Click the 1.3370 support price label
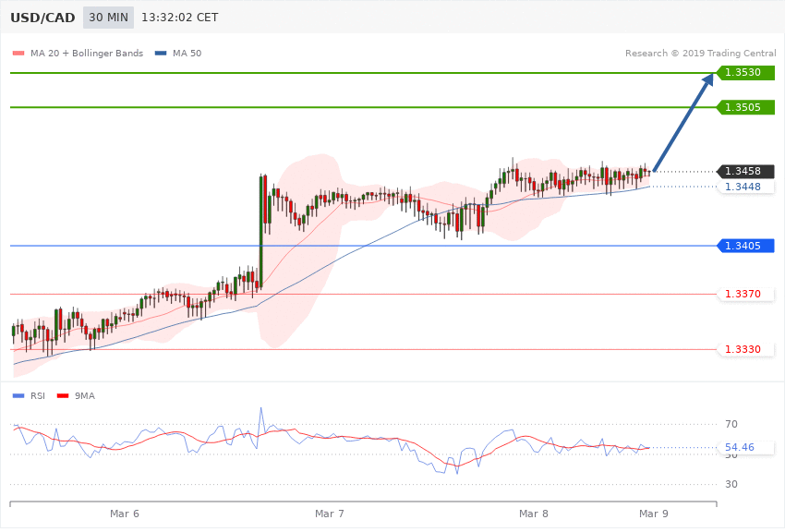 (x=746, y=294)
